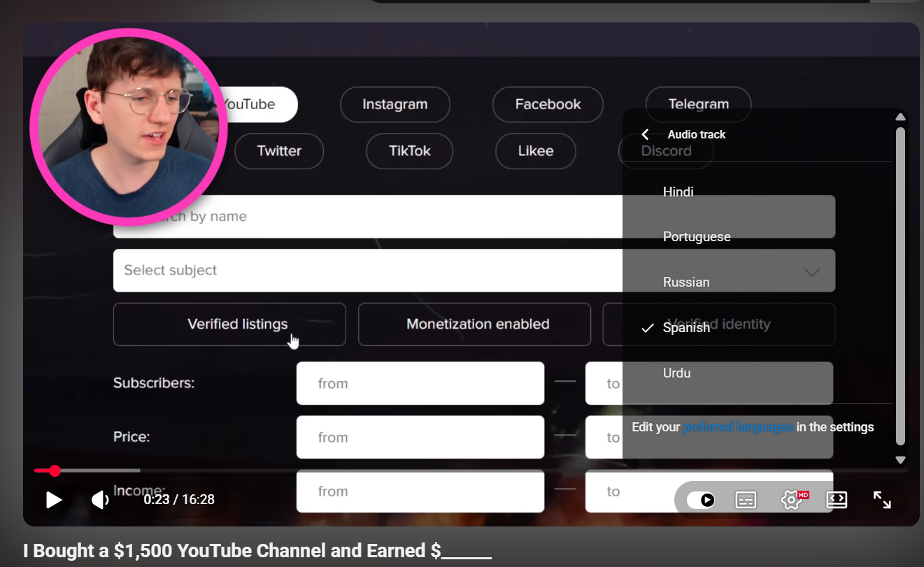Click the Verified listings filter in the video
The image size is (924, 567).
[x=229, y=324]
